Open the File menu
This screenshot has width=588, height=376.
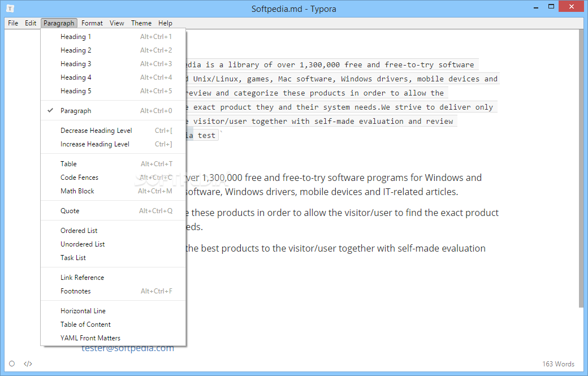[x=13, y=23]
